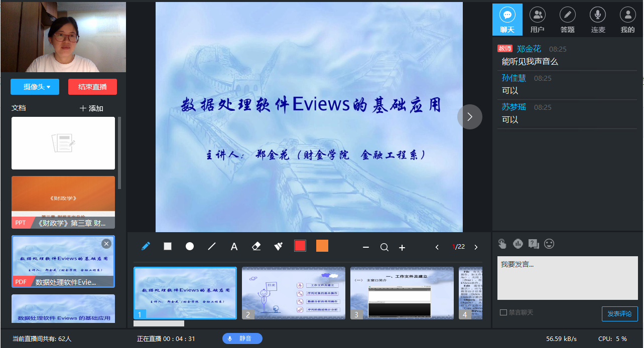Screen dimensions: 644x348
Task: Select slide thumbnail 4
Action: click(470, 293)
